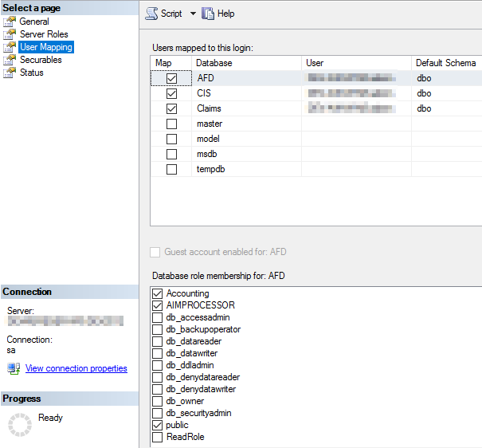Select the Claims database row
Image resolution: width=482 pixels, height=448 pixels.
(x=209, y=108)
